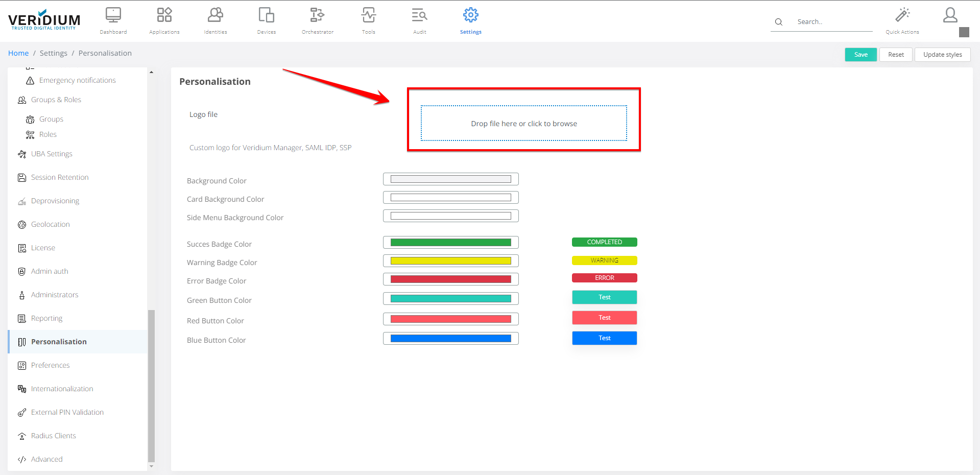This screenshot has width=980, height=475.
Task: Open the Audit icon
Action: (x=419, y=15)
